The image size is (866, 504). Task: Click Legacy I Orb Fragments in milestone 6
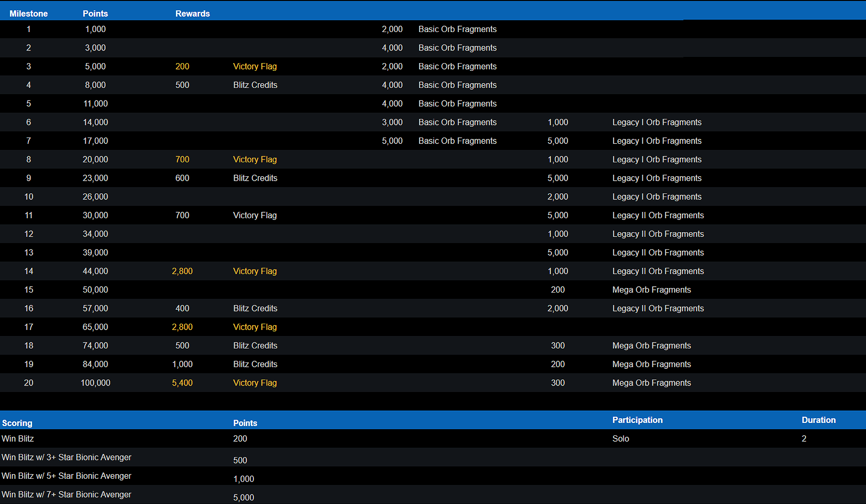657,122
